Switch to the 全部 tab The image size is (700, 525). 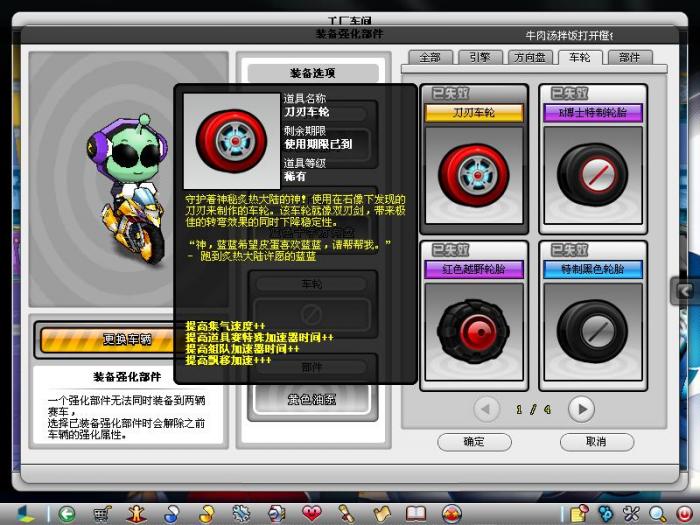click(430, 58)
